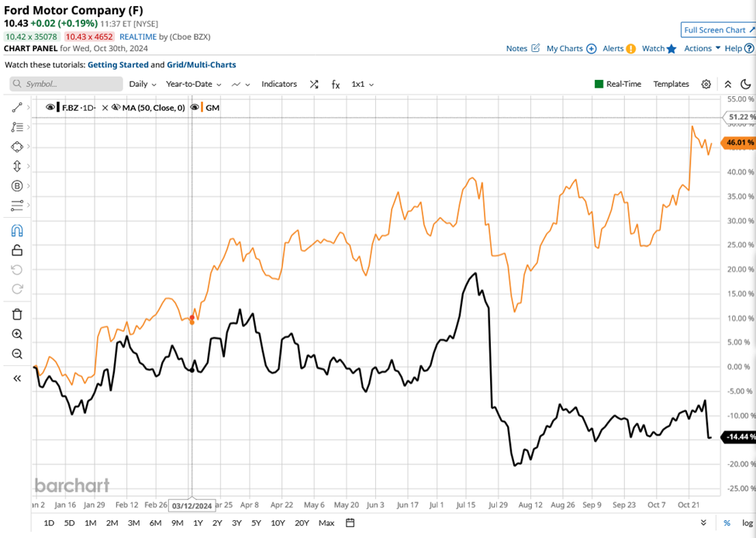Switch to the 1Y time range tab
Screen dimensions: 756x538
point(198,522)
